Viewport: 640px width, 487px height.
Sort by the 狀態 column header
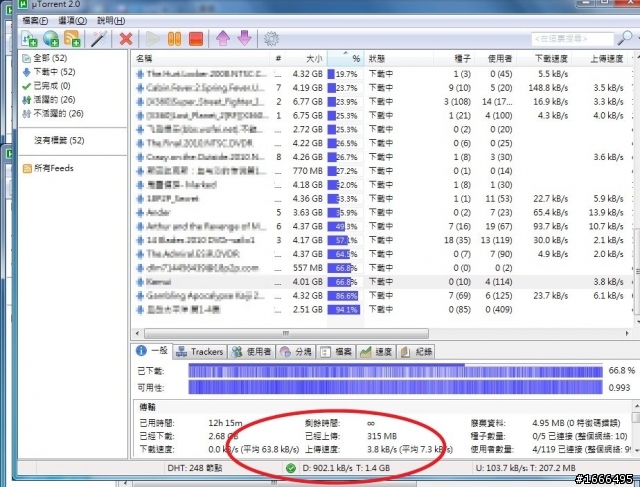pos(398,59)
